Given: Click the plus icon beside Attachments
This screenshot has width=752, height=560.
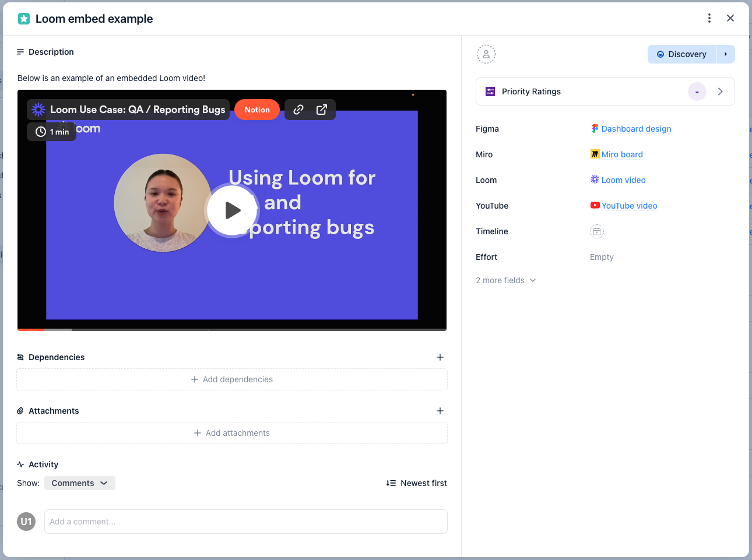Looking at the screenshot, I should (440, 411).
